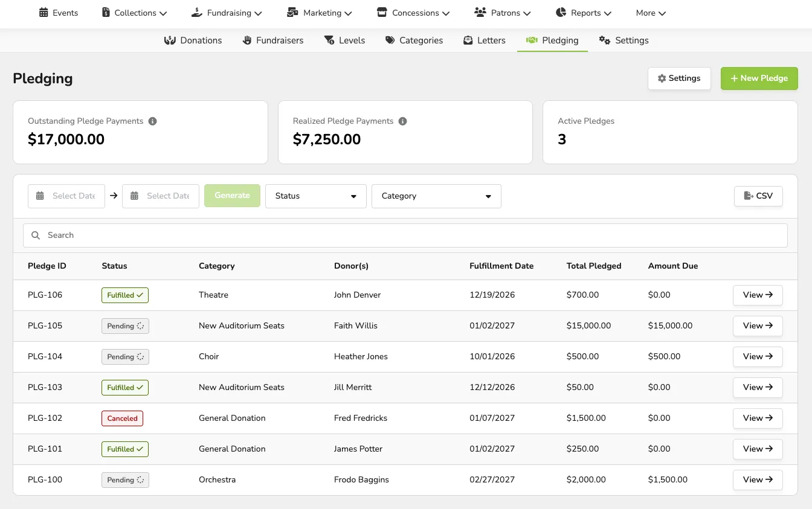
Task: Click the Amount Due column header
Action: click(673, 266)
